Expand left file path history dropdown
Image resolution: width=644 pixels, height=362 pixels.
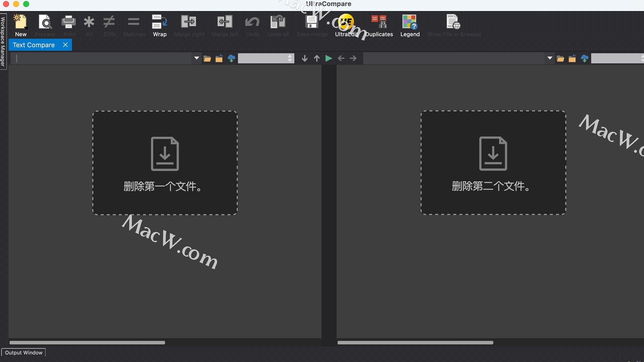pos(197,58)
